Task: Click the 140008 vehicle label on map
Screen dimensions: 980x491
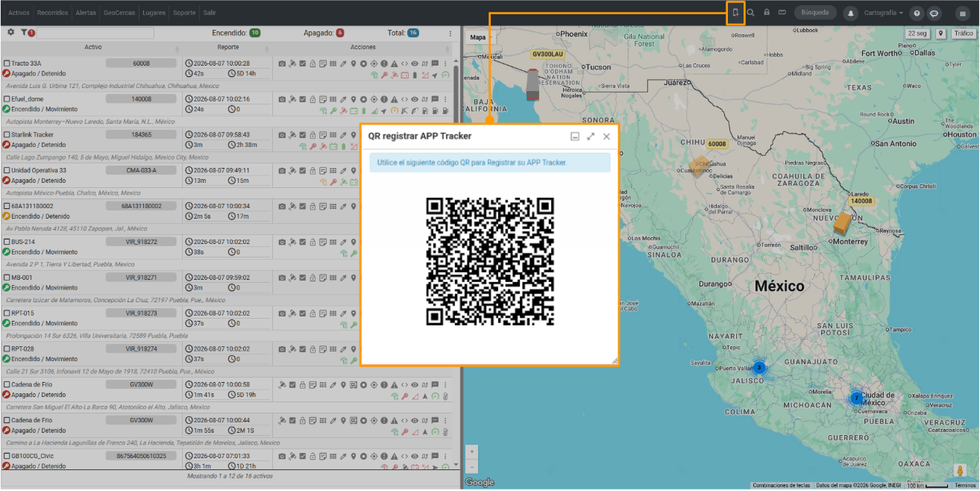Action: pyautogui.click(x=861, y=201)
